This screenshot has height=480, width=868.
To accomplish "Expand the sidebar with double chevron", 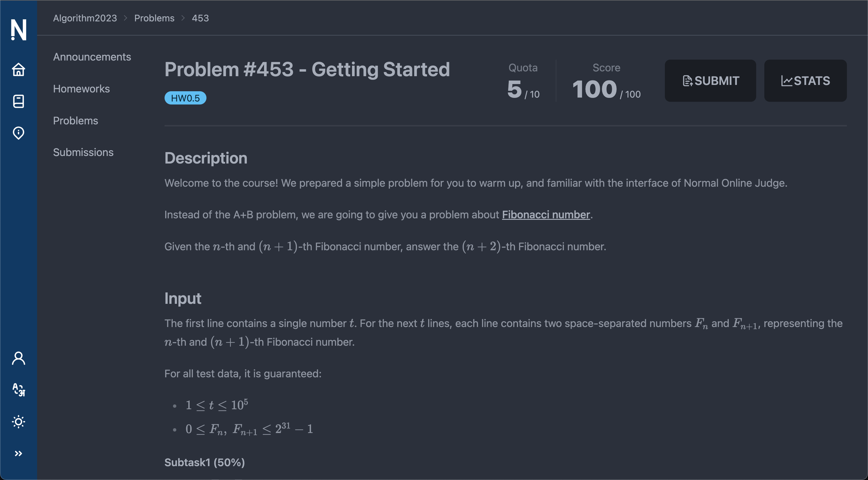I will pyautogui.click(x=18, y=454).
